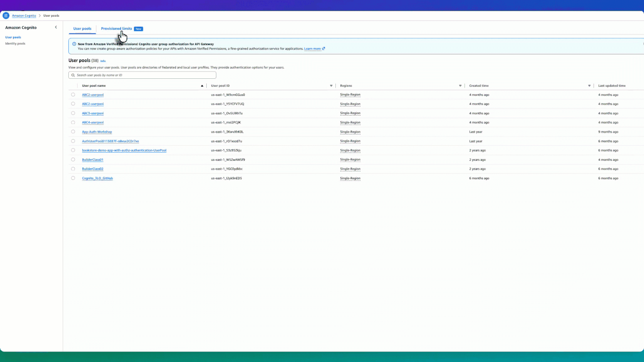Click 2 years ago for BuilderClass02 row
644x362 pixels.
point(477,169)
